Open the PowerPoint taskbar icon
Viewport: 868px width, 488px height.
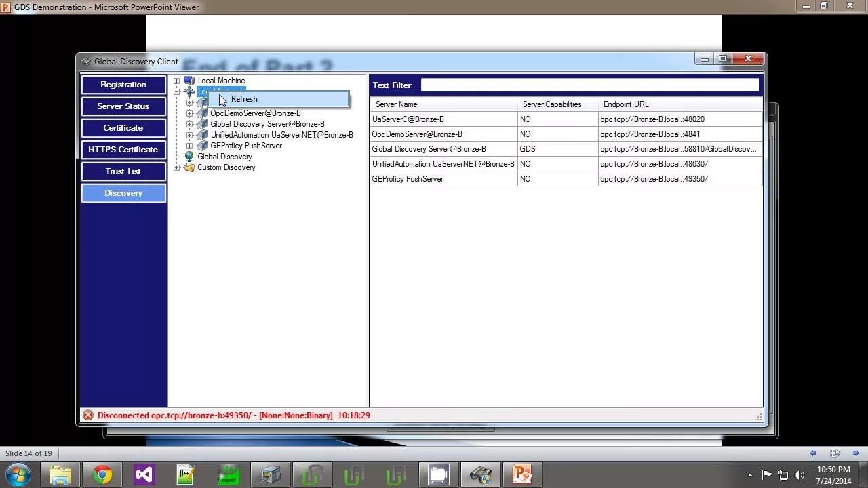click(x=523, y=475)
